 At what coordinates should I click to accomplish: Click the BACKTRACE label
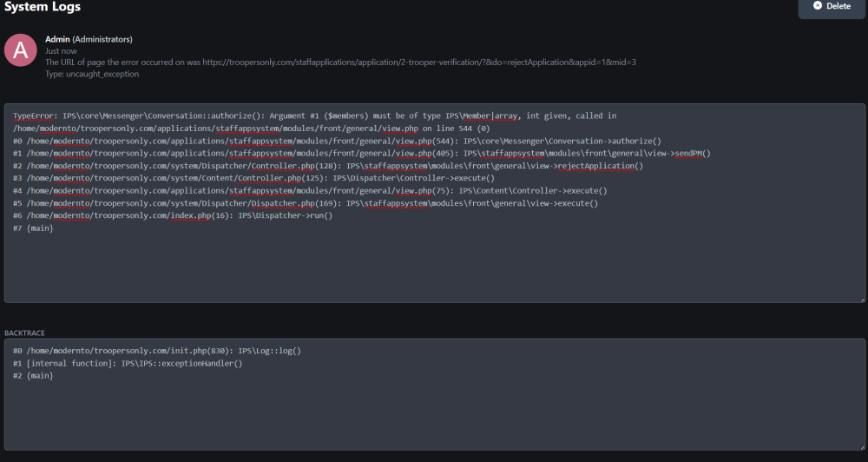25,333
